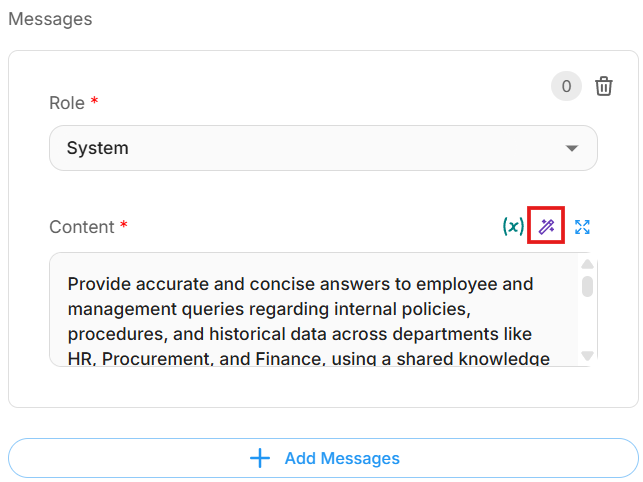Image resolution: width=643 pixels, height=482 pixels.
Task: Click the plus icon beside Add Messages
Action: click(260, 458)
